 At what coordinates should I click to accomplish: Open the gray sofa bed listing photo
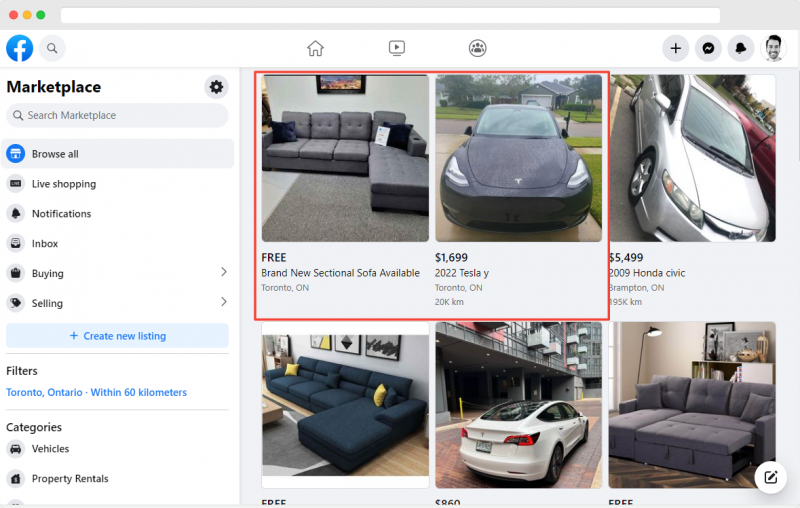click(x=692, y=405)
